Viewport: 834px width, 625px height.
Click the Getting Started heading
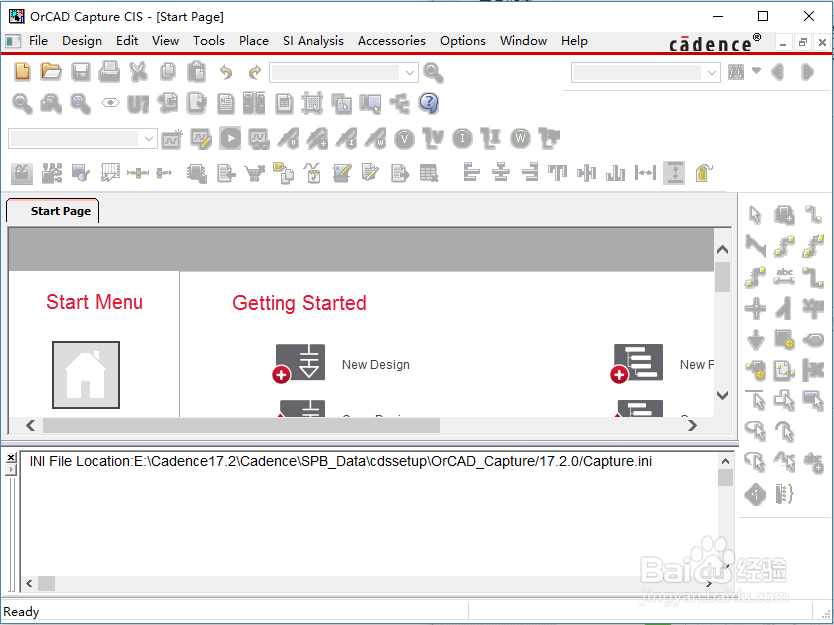pyautogui.click(x=299, y=303)
